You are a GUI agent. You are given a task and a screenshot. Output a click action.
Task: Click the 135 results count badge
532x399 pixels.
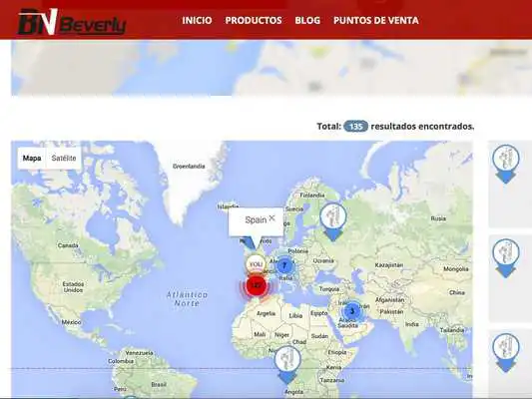[355, 126]
